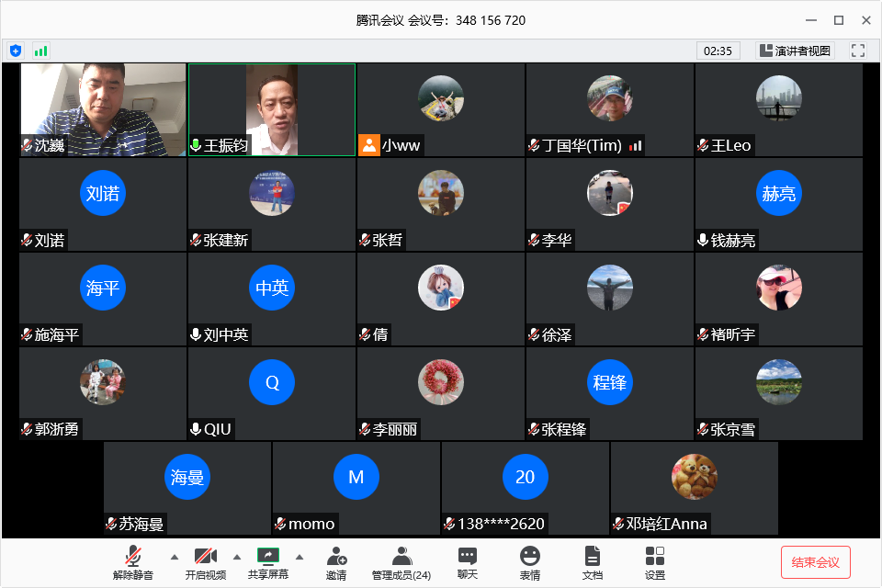Enter fullscreen mode with the fullscreen icon

[x=858, y=51]
